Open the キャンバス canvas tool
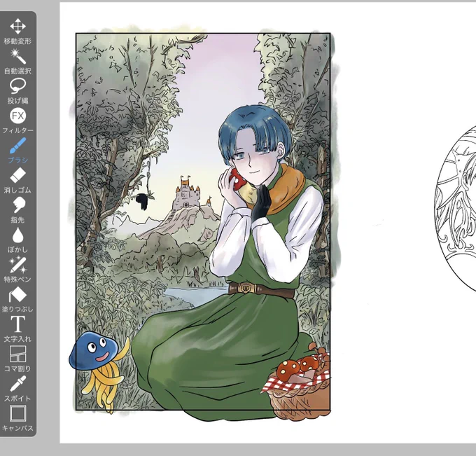 click(17, 418)
